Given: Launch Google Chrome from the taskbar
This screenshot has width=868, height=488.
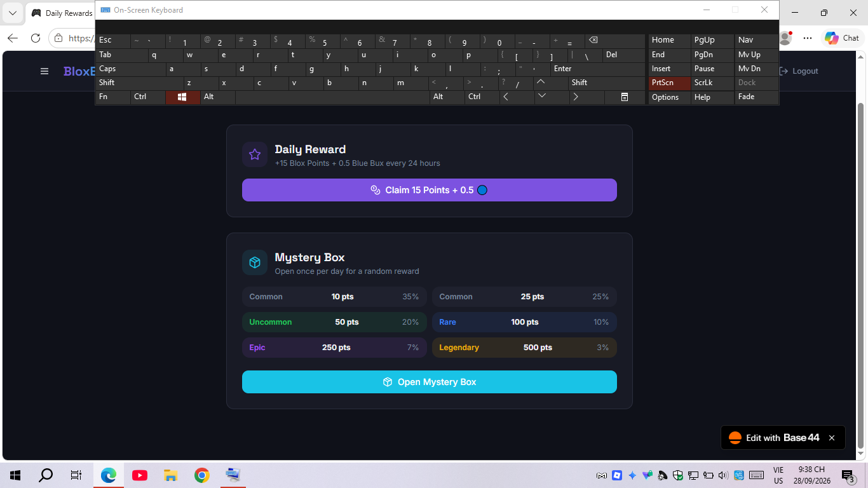Looking at the screenshot, I should point(201,475).
